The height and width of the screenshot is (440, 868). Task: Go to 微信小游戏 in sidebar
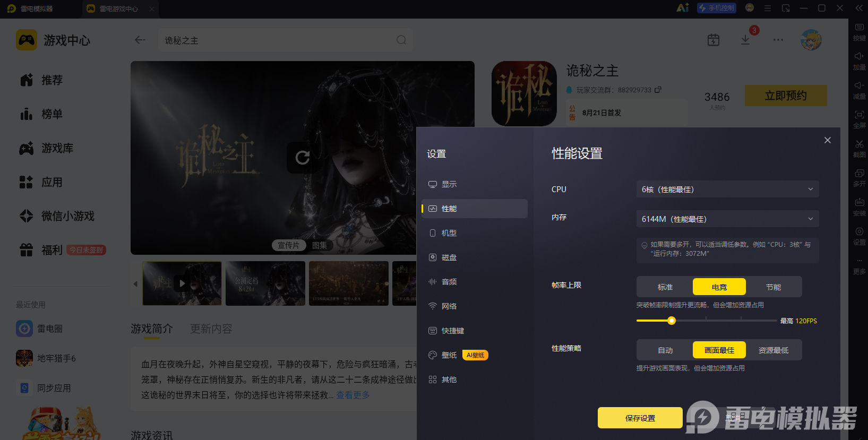click(x=57, y=216)
